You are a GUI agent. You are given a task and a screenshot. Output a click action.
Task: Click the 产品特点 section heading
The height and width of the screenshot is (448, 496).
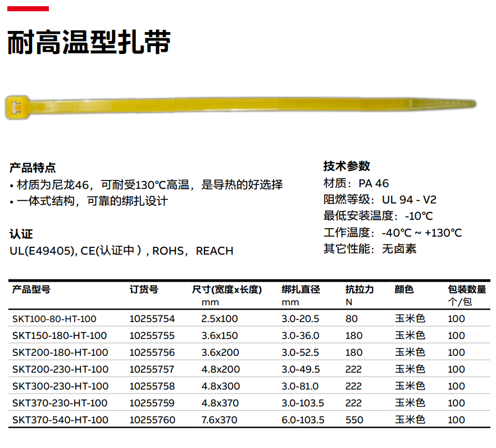[x=33, y=168]
